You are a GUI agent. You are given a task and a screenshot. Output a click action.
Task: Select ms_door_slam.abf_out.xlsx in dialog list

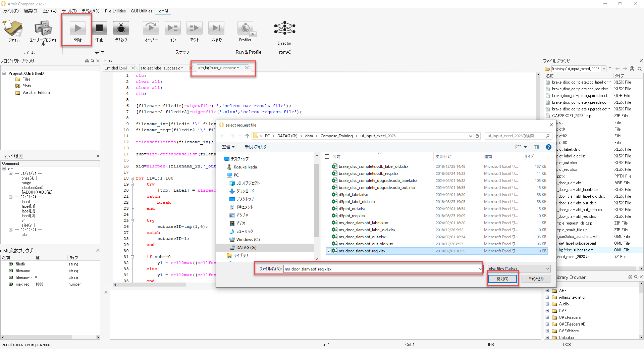pos(362,237)
